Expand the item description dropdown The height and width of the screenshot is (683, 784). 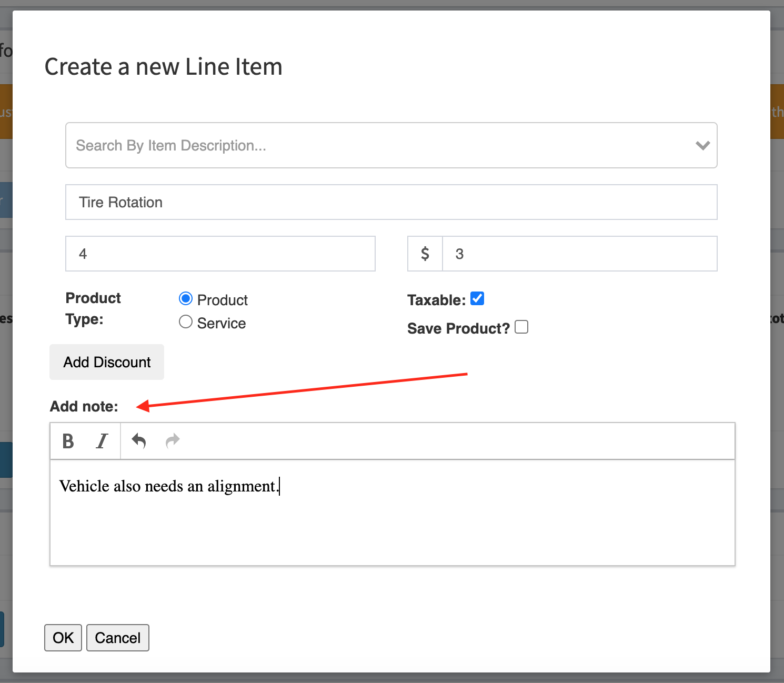702,146
